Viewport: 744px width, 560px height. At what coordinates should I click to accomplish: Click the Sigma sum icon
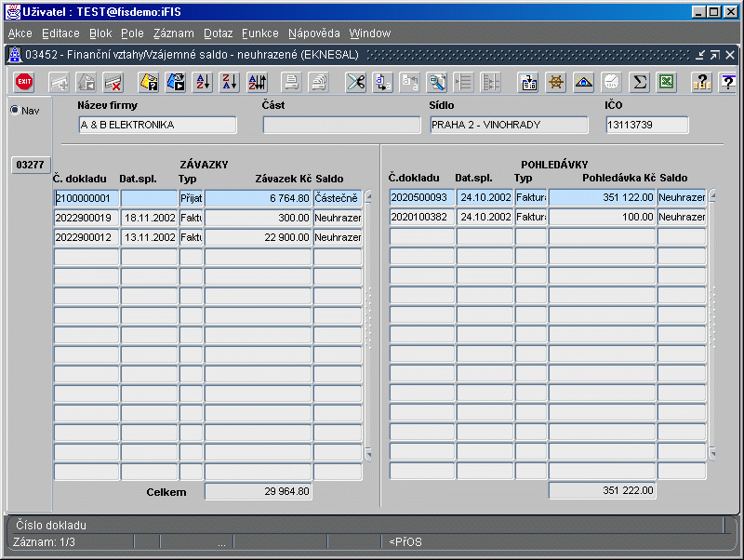click(639, 83)
